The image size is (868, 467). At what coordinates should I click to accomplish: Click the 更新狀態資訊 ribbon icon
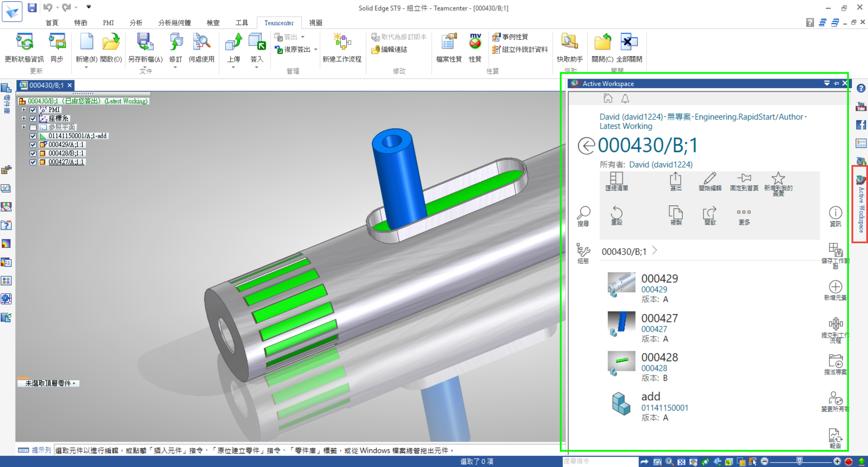tap(24, 42)
